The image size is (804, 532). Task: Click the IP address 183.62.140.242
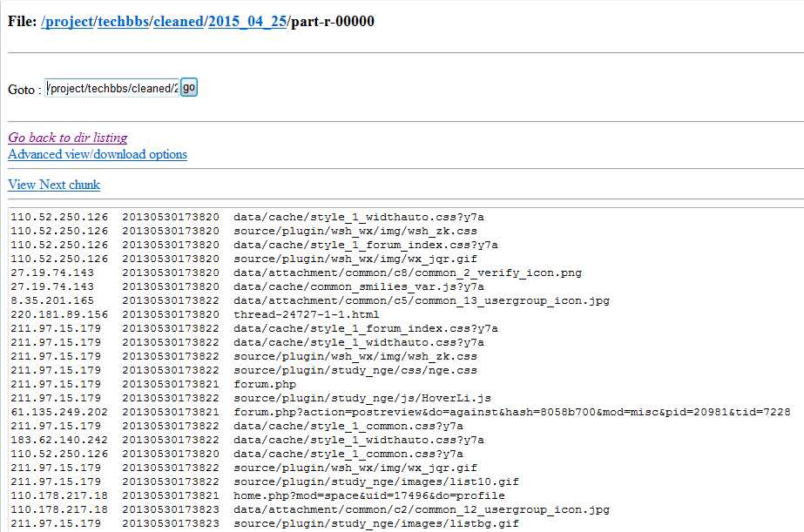pos(59,440)
